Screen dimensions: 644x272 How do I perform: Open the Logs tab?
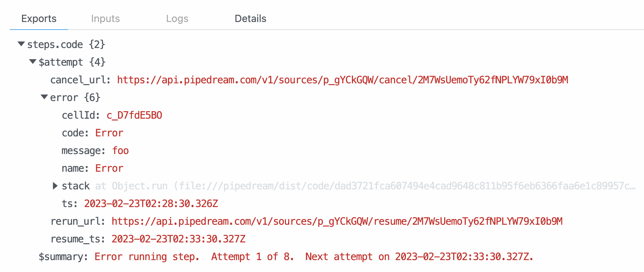[177, 18]
